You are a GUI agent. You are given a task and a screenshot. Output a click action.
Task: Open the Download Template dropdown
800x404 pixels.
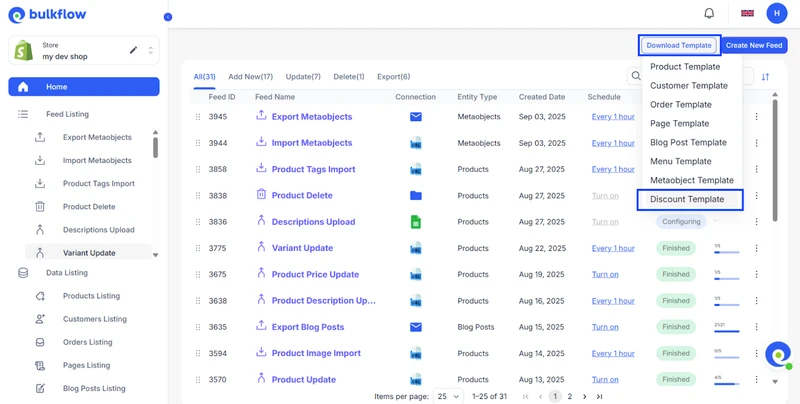point(679,45)
